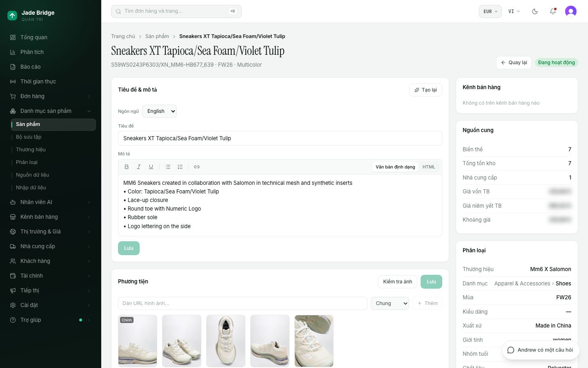
Task: Open the EUR currency dropdown
Action: [x=490, y=11]
